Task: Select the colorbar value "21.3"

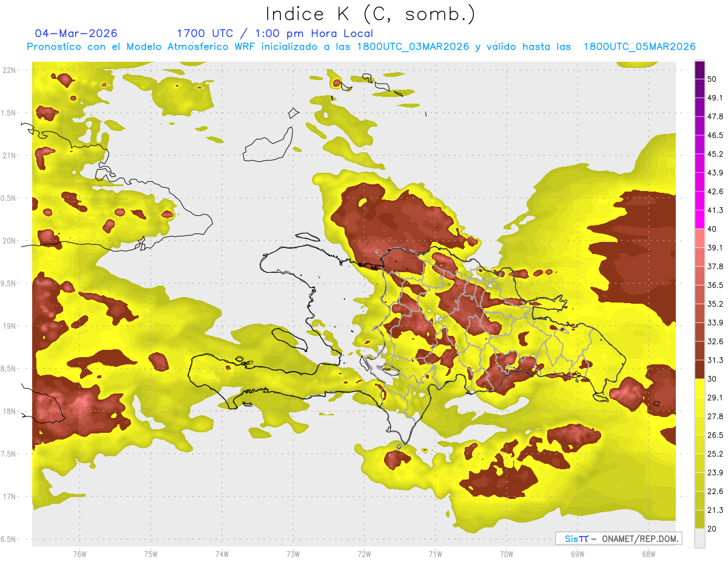Action: click(715, 510)
